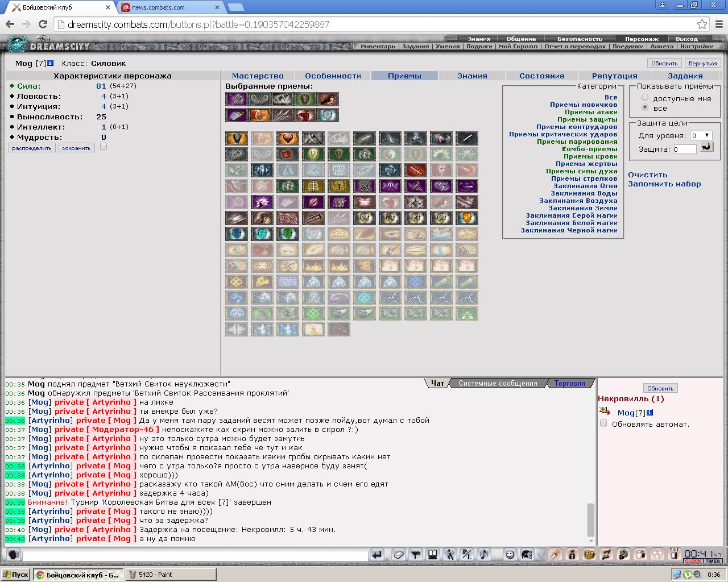Select the Приемы атаки category
This screenshot has width=728, height=582.
pos(591,112)
